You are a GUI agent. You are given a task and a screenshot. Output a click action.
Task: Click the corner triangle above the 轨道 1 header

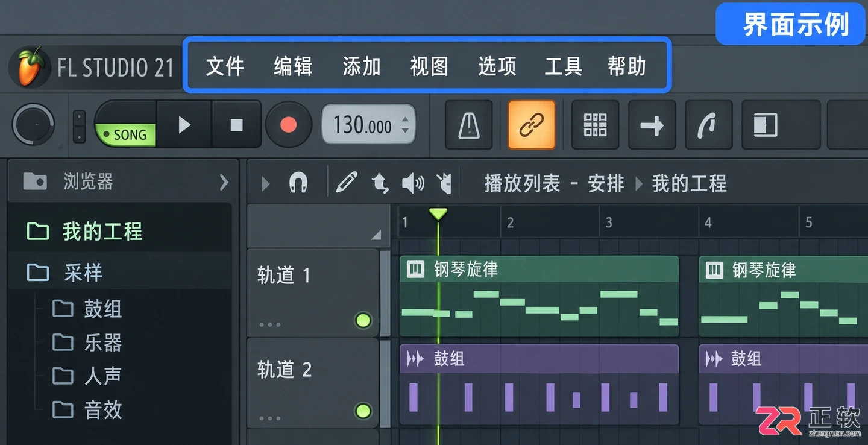click(376, 235)
